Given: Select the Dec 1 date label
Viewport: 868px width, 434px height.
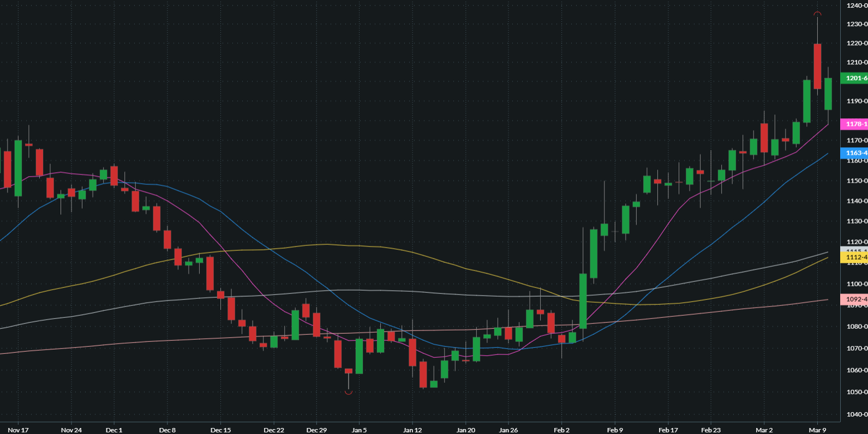Looking at the screenshot, I should [114, 430].
